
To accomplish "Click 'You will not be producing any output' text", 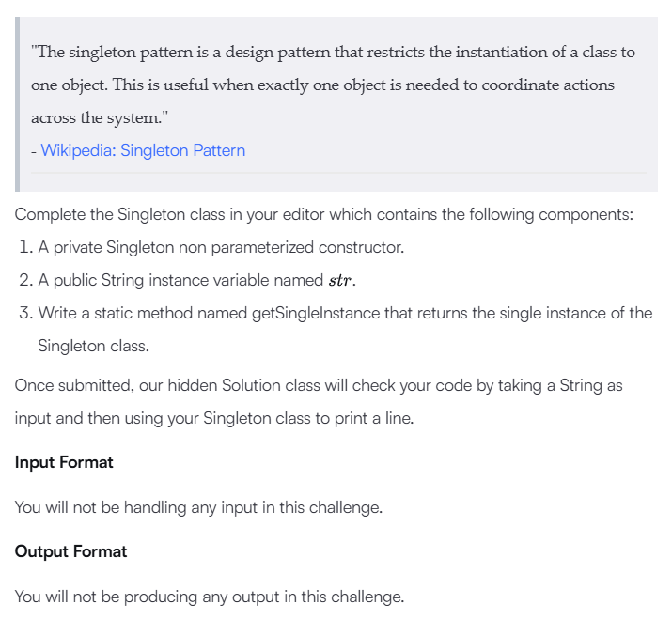I will click(209, 597).
